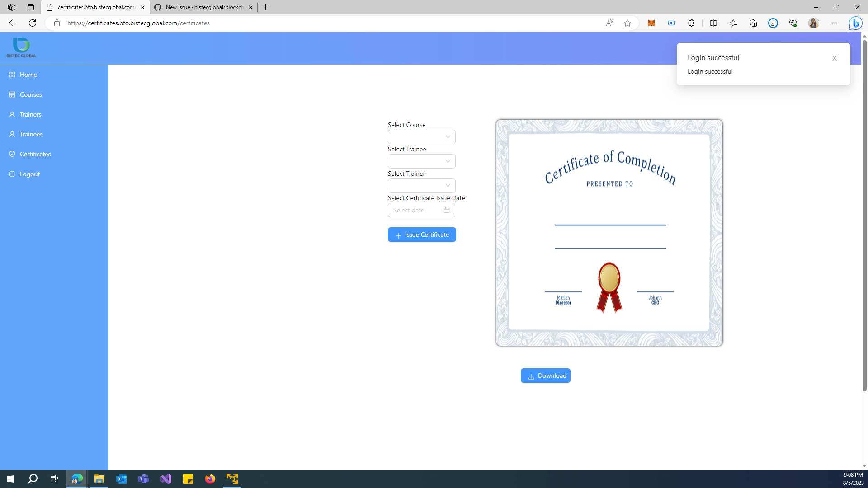Screen dimensions: 868x488
Task: Download the certificate
Action: coord(545,375)
